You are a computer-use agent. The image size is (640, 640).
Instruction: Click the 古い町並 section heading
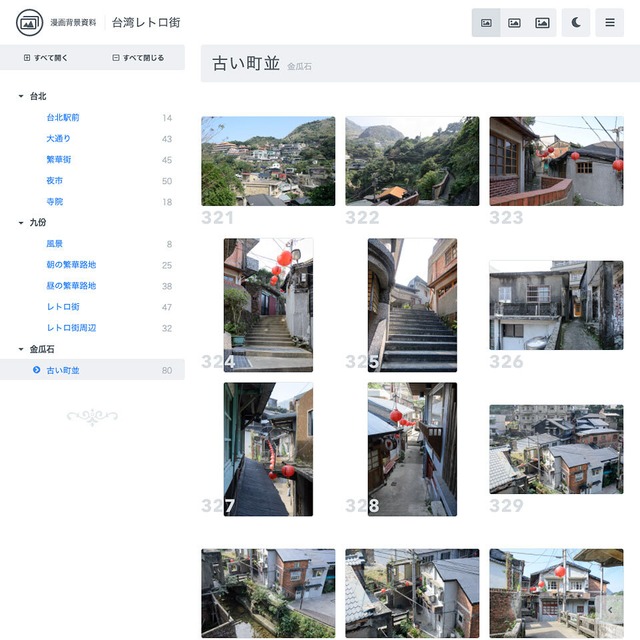[246, 64]
